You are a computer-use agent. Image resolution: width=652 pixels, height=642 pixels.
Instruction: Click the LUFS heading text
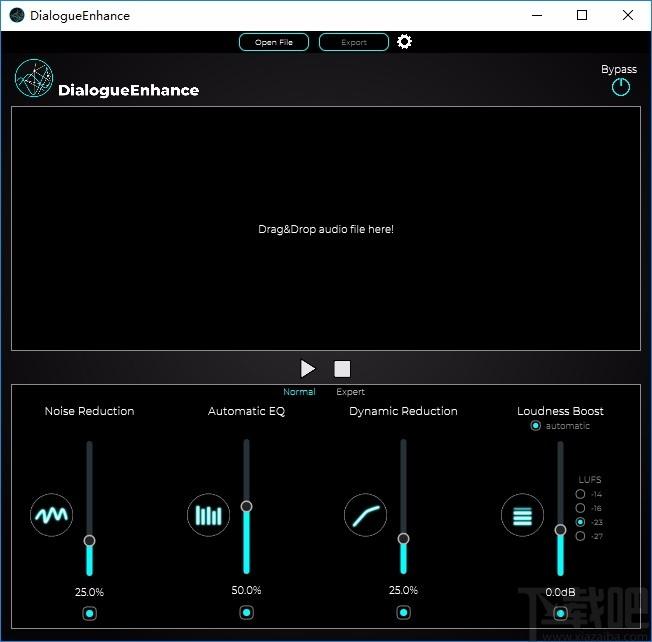(x=590, y=479)
